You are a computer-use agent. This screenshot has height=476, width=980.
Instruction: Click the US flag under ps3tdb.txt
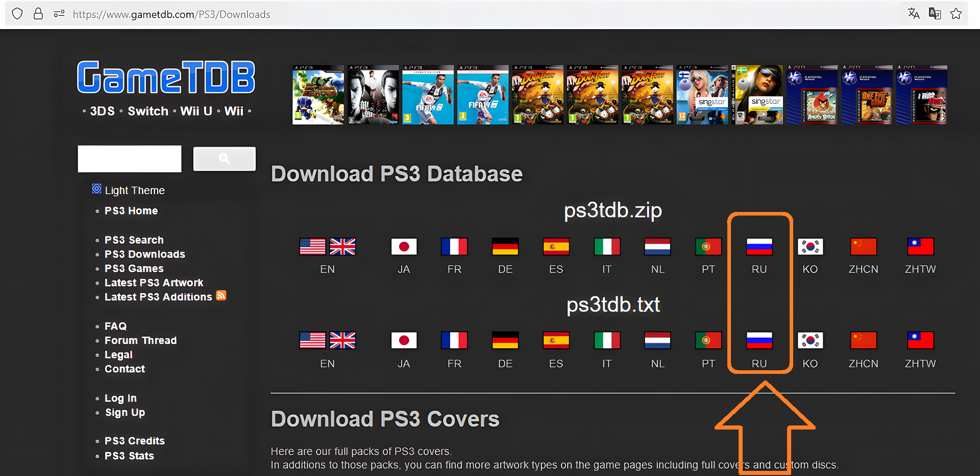pyautogui.click(x=312, y=340)
